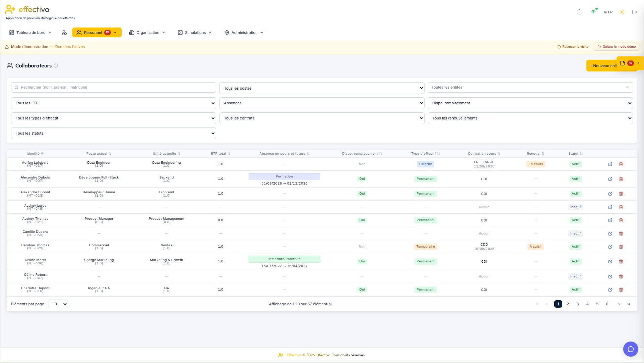Screen dimensions: 644x363
Task: Collapse the side panel chevron arrow
Action: 638,63
